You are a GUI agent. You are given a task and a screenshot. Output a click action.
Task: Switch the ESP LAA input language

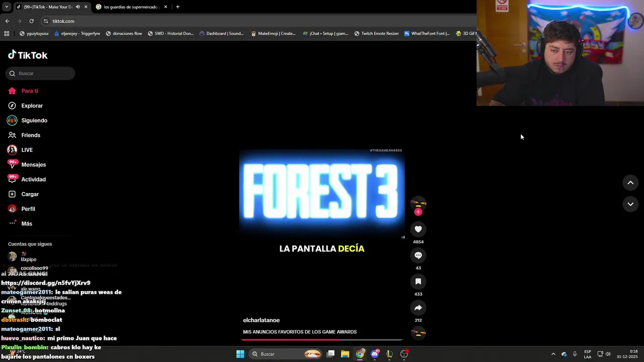[x=588, y=354]
